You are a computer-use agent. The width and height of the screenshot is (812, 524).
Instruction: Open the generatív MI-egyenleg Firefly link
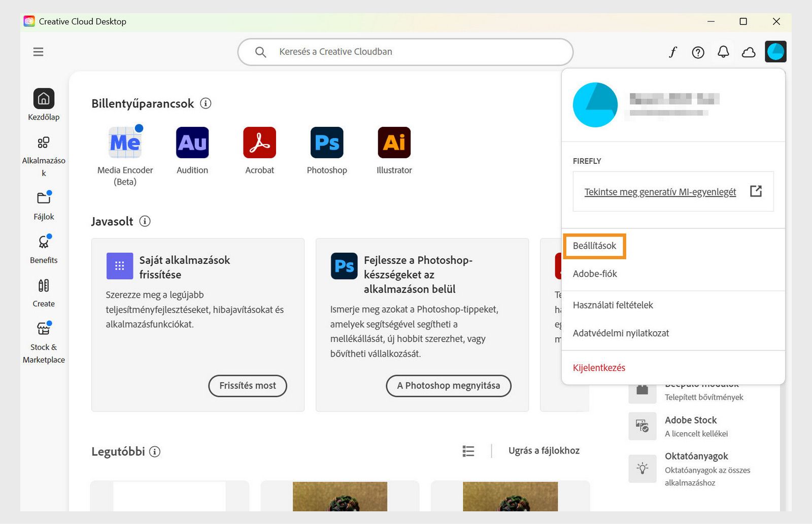[660, 192]
